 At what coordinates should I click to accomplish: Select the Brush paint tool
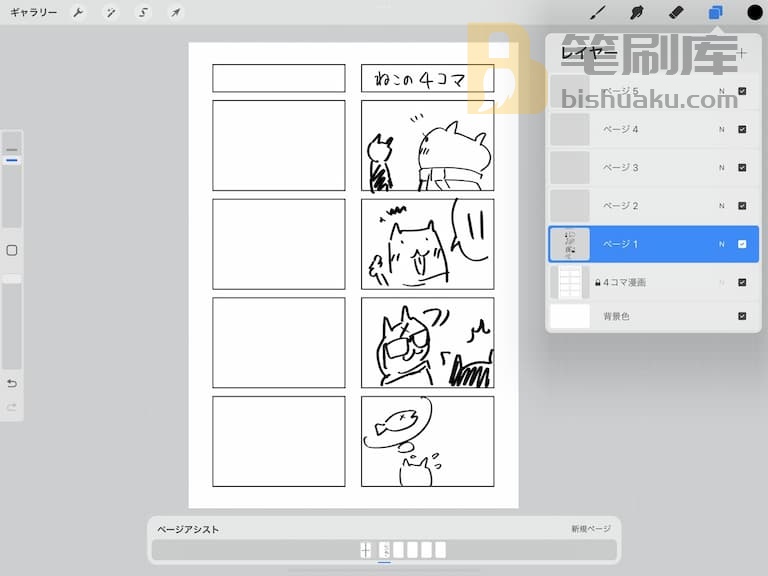click(x=598, y=13)
